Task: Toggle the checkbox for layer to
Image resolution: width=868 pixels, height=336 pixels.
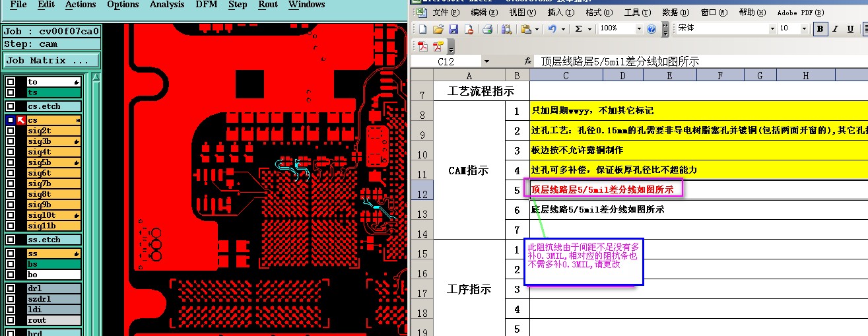Action: tap(11, 82)
